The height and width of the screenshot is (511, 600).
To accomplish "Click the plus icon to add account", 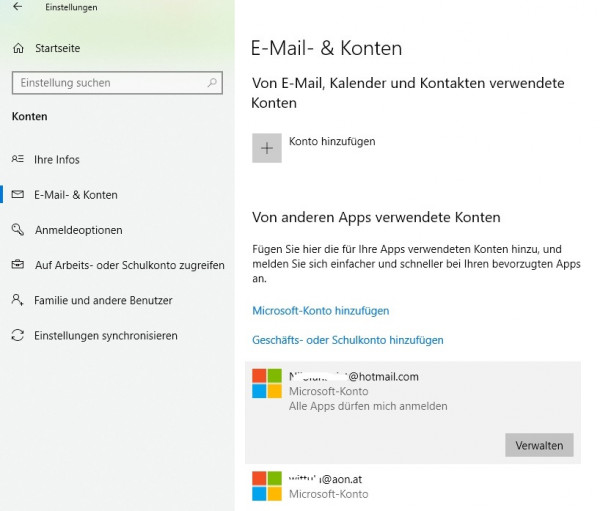I will [x=267, y=148].
